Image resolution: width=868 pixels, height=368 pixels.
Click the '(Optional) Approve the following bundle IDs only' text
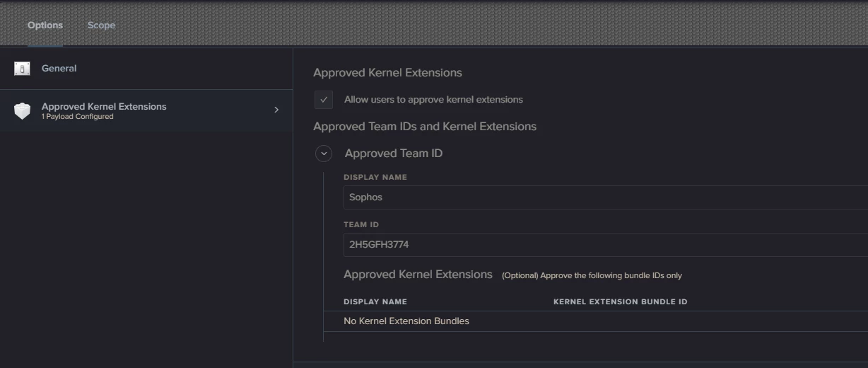click(x=592, y=275)
